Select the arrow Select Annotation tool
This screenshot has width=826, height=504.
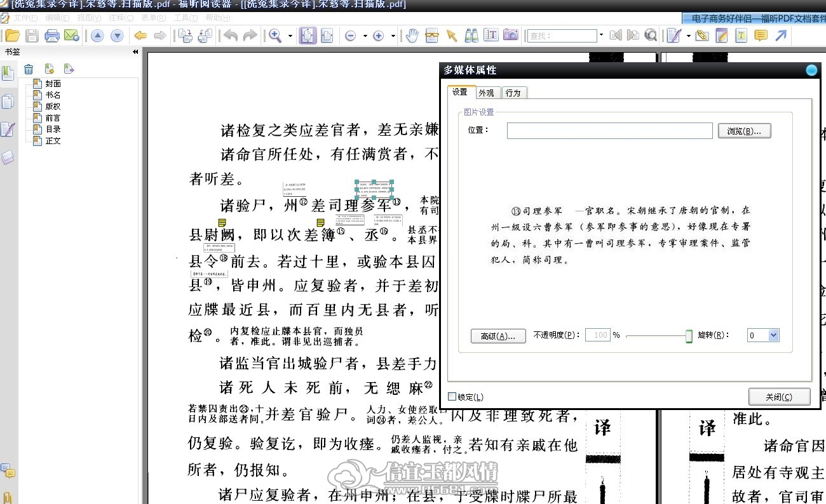click(452, 36)
